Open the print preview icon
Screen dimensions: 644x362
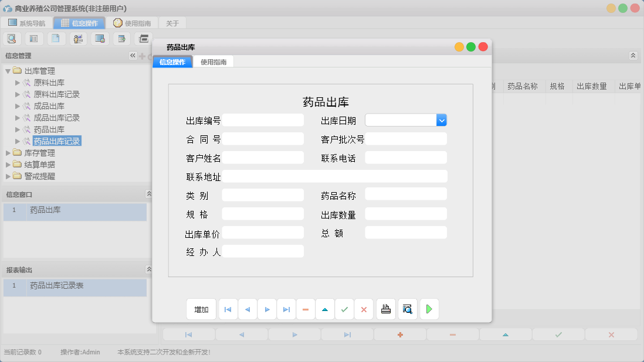407,309
